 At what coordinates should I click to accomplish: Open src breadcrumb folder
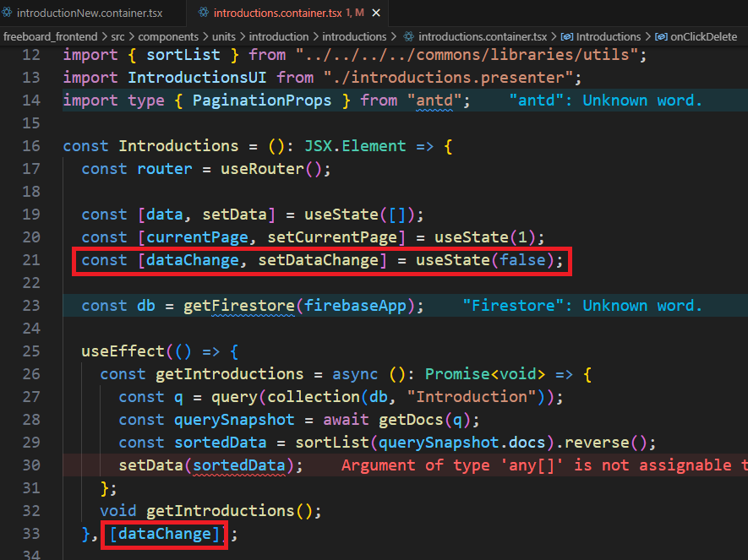[x=117, y=36]
